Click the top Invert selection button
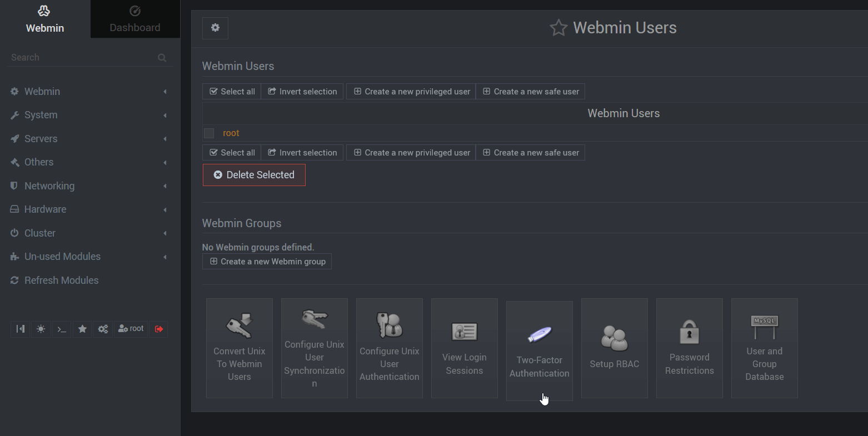The width and height of the screenshot is (868, 436). coord(302,92)
